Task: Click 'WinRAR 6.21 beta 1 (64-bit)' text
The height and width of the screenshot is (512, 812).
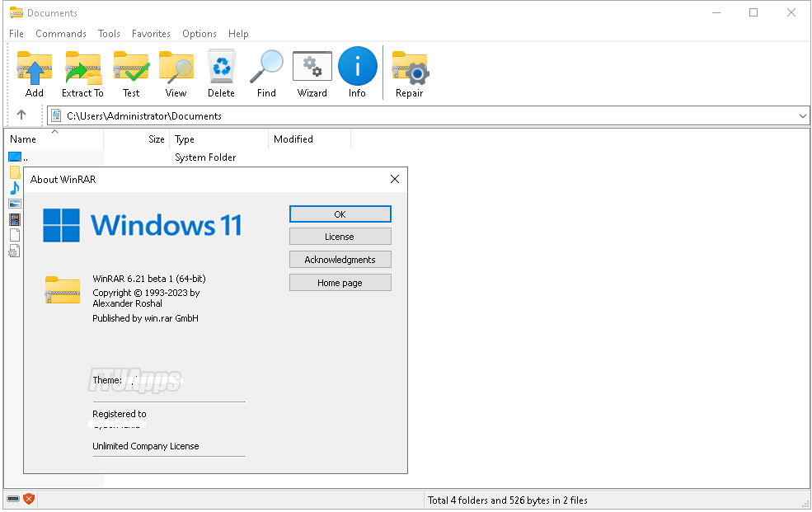Action: pyautogui.click(x=149, y=279)
